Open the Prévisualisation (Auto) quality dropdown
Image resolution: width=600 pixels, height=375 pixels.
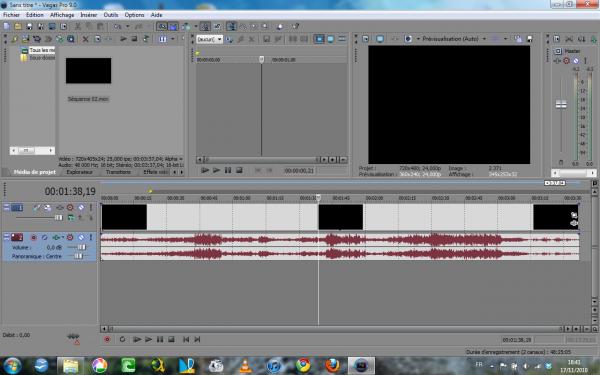484,39
